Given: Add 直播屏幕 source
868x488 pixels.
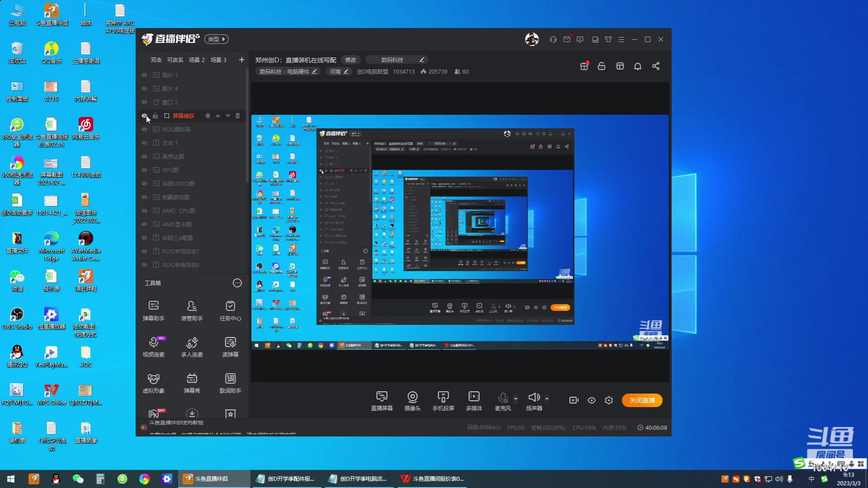Looking at the screenshot, I should [382, 401].
